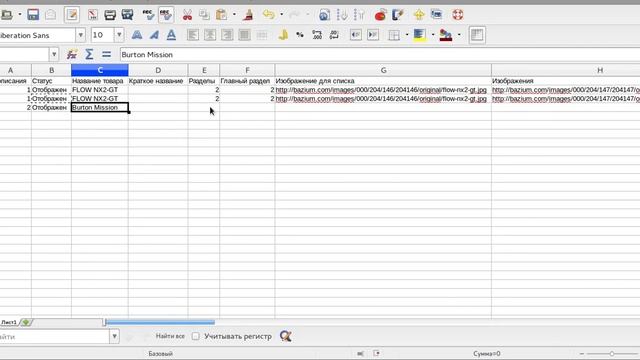
Task: Click the email document envelope icon
Action: pyautogui.click(x=51, y=15)
